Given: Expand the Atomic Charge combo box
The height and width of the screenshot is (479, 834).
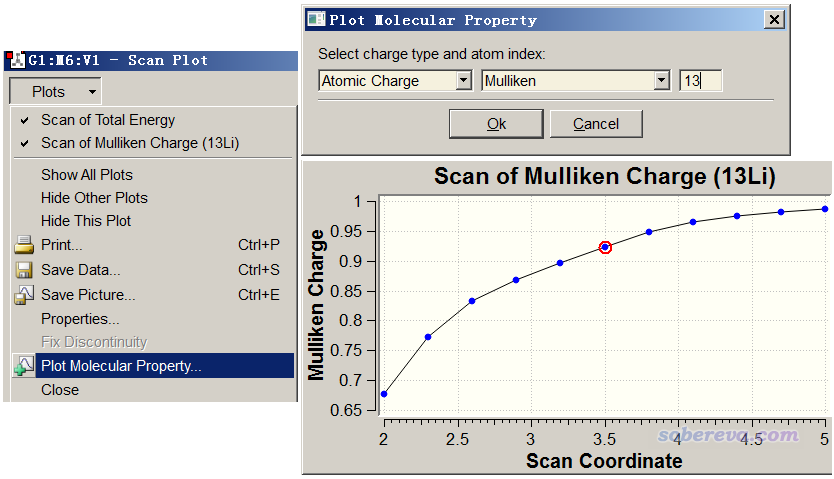Looking at the screenshot, I should click(x=464, y=81).
